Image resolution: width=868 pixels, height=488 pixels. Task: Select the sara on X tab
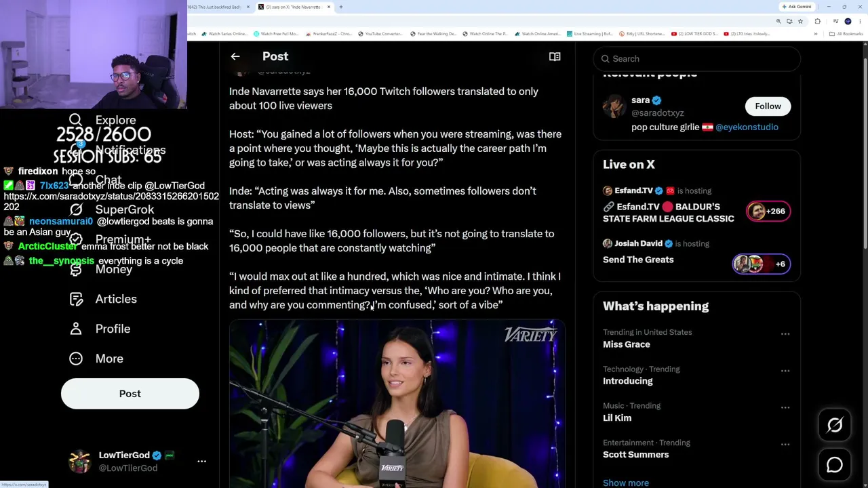(x=296, y=7)
